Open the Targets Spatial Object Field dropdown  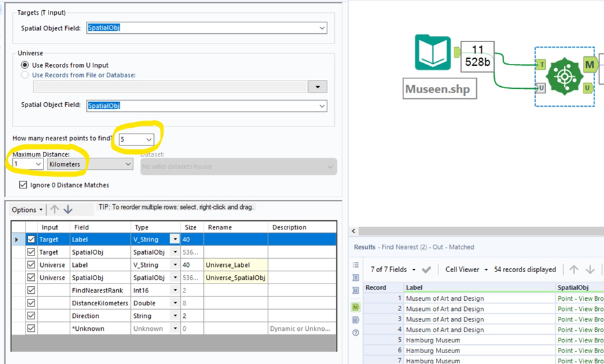[206, 28]
